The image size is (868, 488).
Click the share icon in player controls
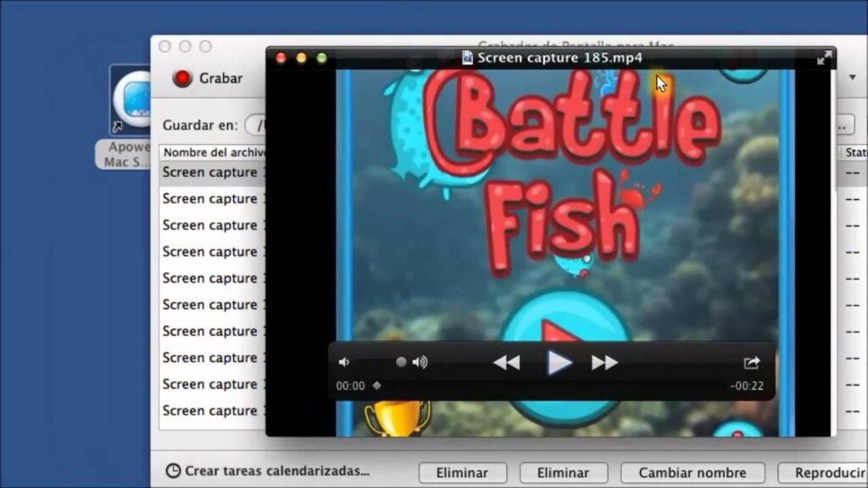(751, 363)
